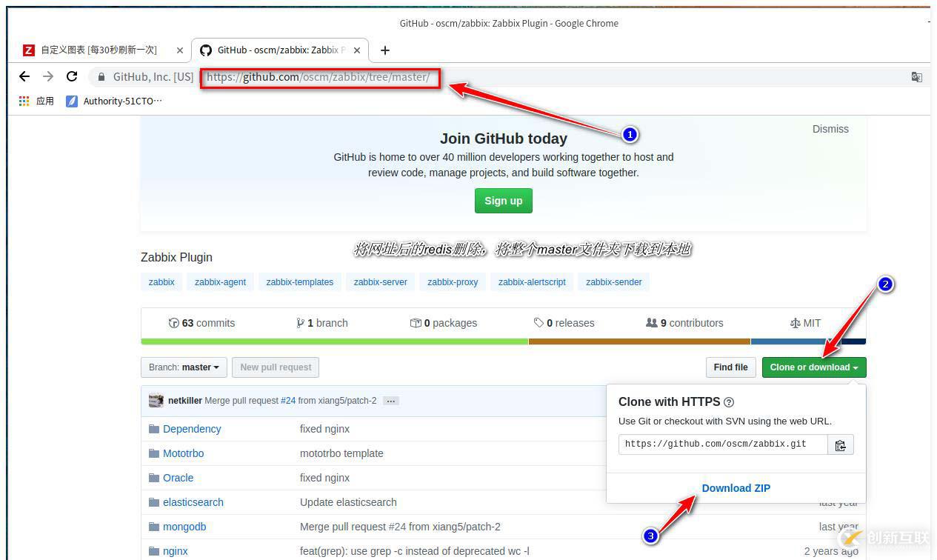Expand the commit message ellipsis button
Viewport: 937px width, 560px height.
(391, 401)
